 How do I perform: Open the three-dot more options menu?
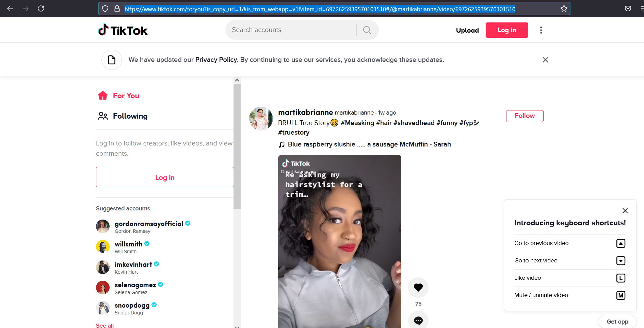click(x=541, y=30)
